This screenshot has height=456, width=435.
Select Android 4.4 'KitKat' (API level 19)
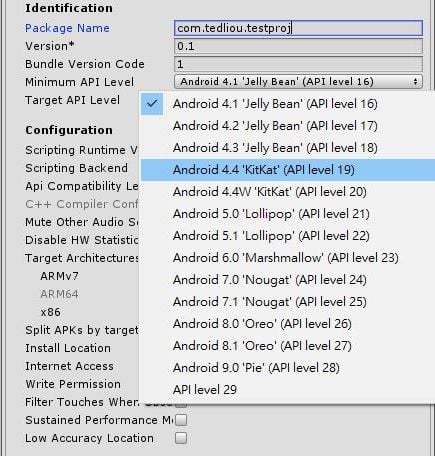tap(288, 170)
